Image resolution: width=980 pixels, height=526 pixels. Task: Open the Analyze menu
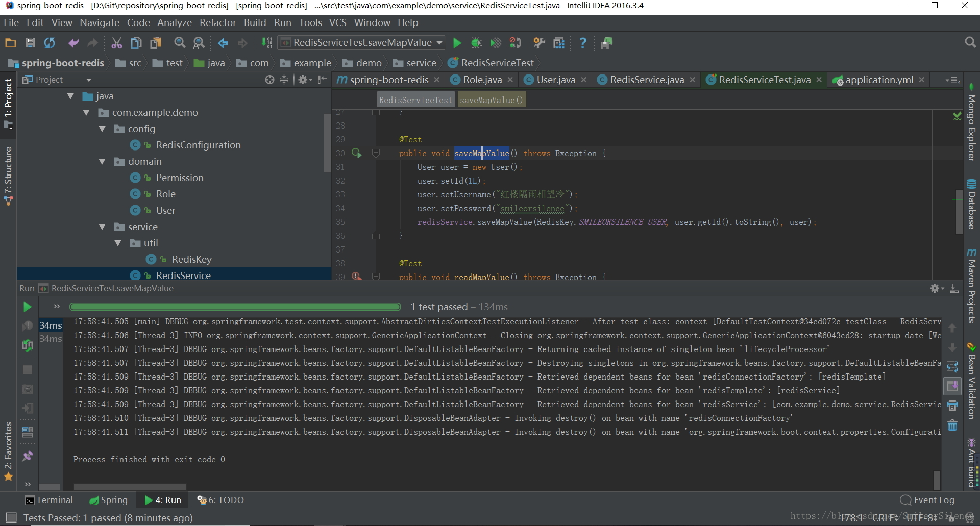(x=174, y=22)
